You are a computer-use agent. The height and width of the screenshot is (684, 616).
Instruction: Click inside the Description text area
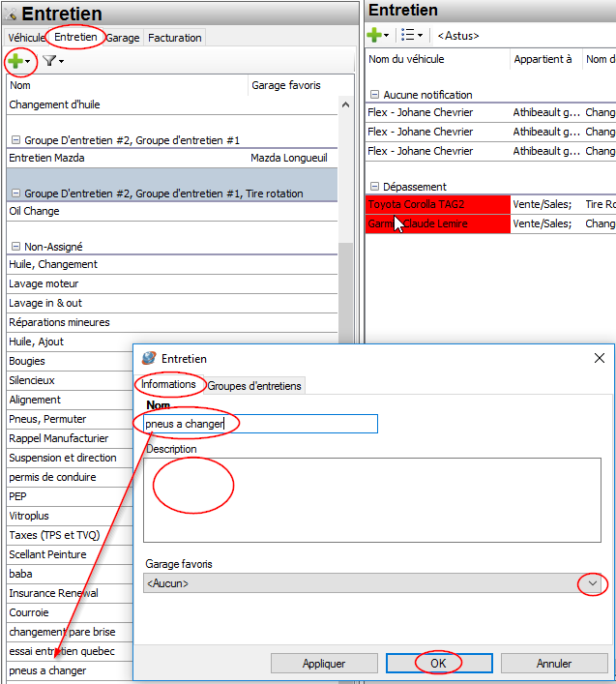(372, 498)
